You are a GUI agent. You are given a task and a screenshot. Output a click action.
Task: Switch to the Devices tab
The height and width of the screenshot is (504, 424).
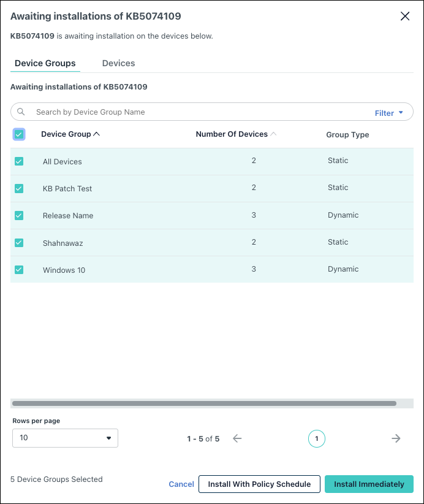(118, 63)
